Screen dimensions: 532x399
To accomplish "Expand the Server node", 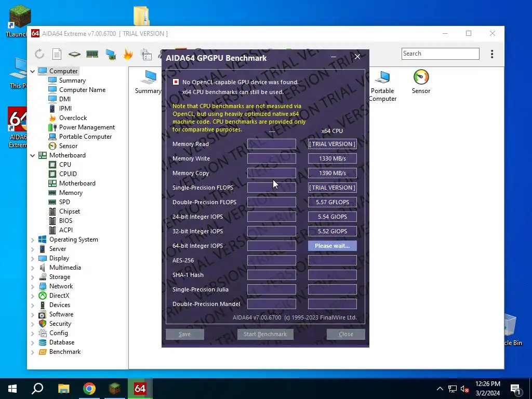I will [33, 249].
